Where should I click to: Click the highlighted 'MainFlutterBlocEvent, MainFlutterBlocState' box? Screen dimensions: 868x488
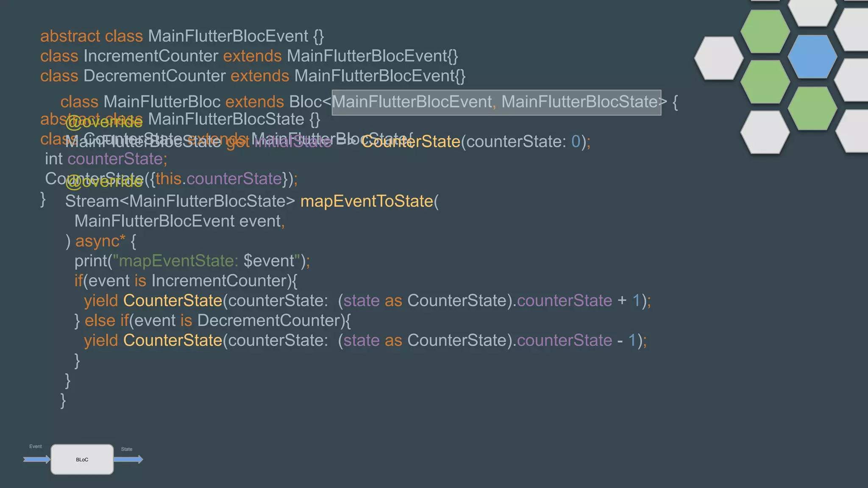point(496,103)
